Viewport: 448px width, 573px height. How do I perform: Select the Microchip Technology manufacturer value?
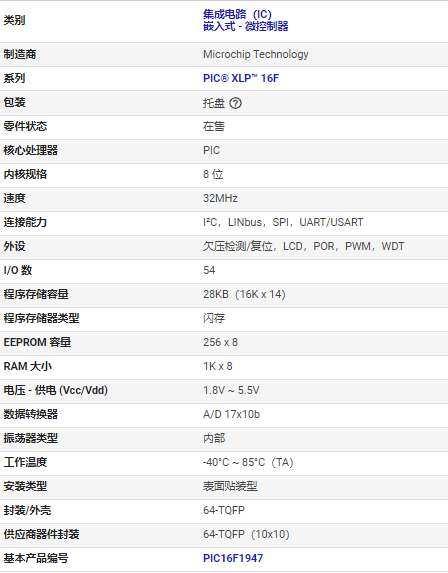pos(255,54)
